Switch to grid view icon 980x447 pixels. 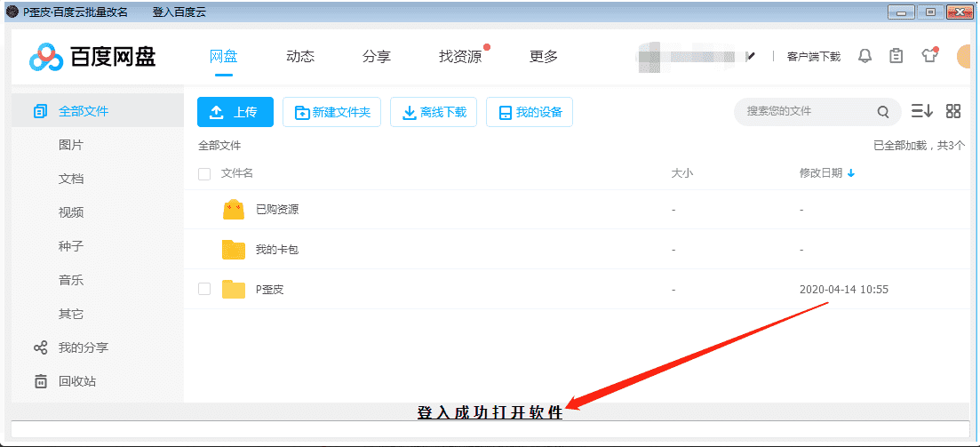pos(953,111)
